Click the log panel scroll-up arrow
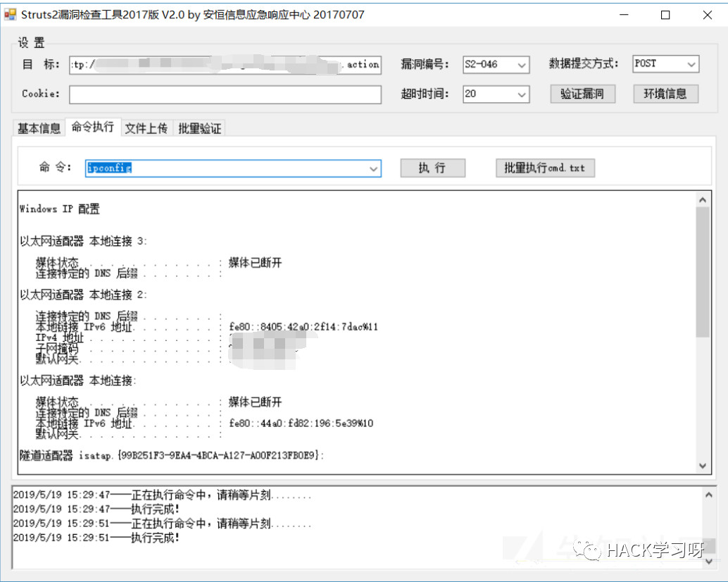This screenshot has width=728, height=582. (708, 495)
